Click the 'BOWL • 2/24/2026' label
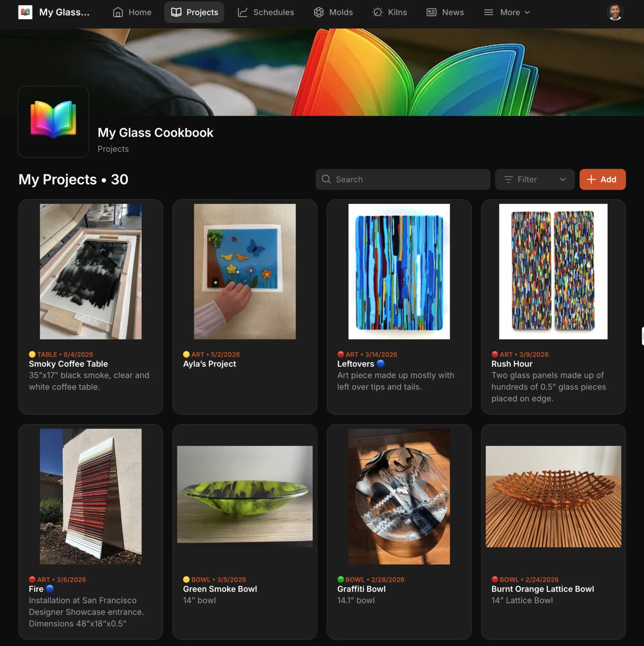Viewport: 644px width, 646px height. click(529, 580)
